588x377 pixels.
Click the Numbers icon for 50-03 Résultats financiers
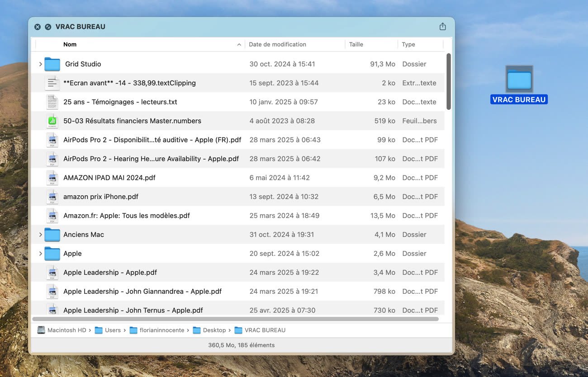(52, 121)
